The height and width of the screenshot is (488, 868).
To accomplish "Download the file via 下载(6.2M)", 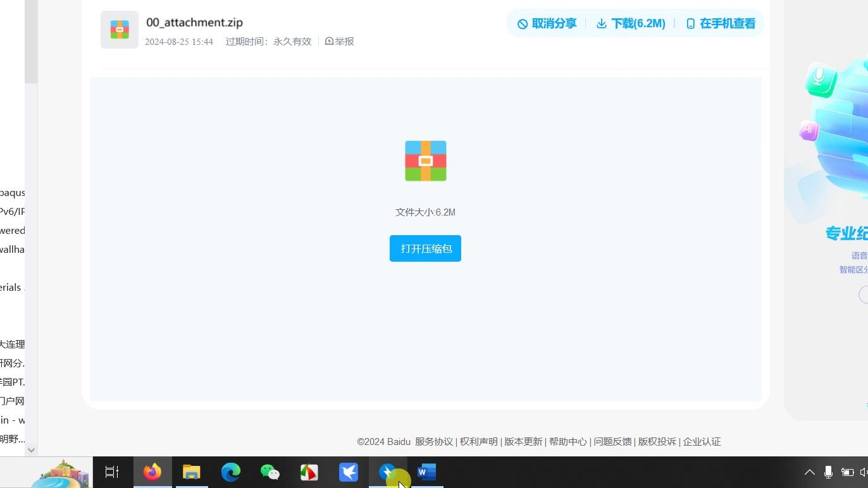I will pyautogui.click(x=631, y=23).
